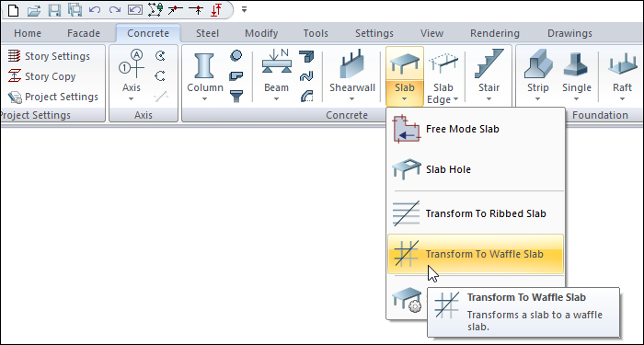Image resolution: width=644 pixels, height=345 pixels.
Task: Select the wavy continuous beam icon
Action: [306, 76]
